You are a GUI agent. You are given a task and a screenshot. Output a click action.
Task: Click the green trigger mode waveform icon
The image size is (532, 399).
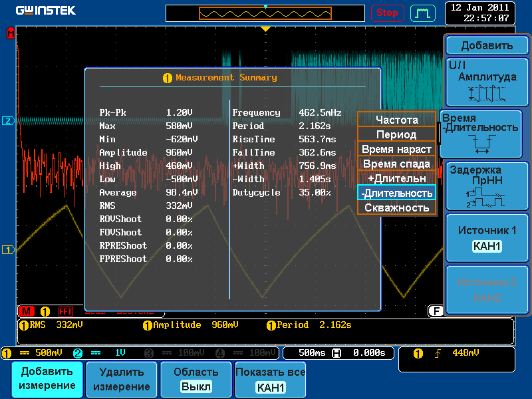tap(422, 13)
